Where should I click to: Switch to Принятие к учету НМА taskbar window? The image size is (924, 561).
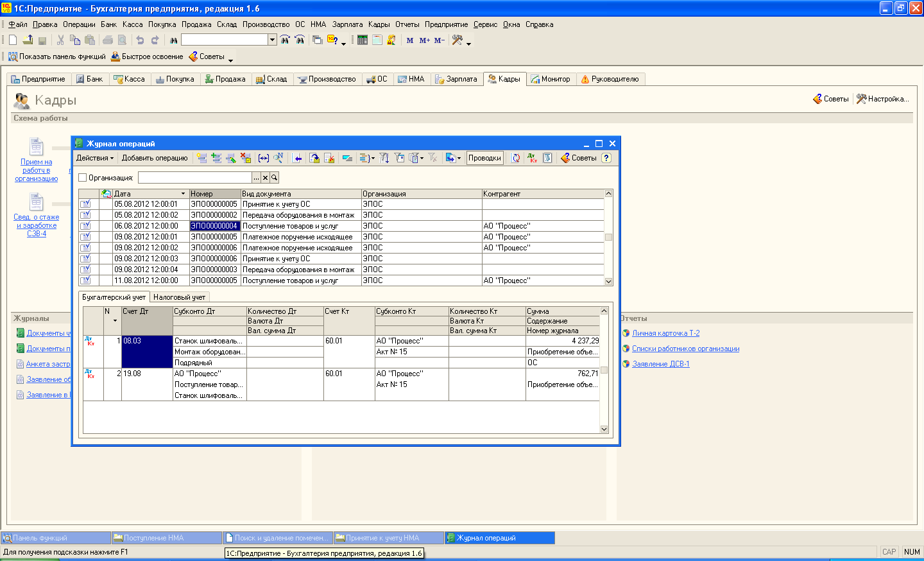[389, 538]
